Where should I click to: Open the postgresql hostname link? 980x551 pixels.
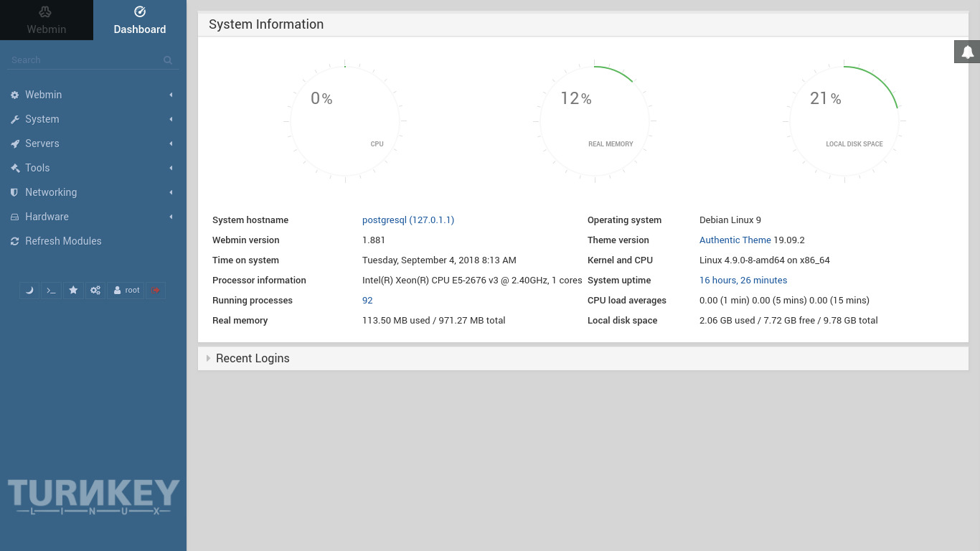point(407,220)
